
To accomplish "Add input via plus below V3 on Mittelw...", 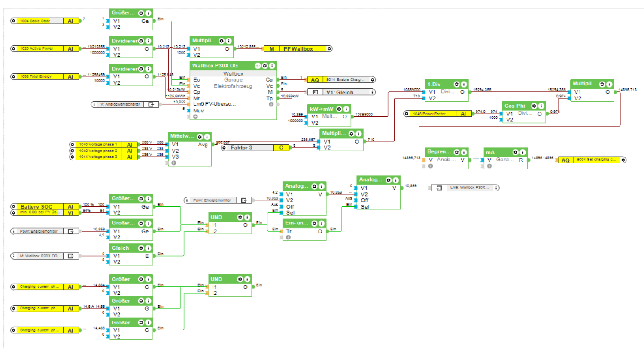I will [173, 163].
